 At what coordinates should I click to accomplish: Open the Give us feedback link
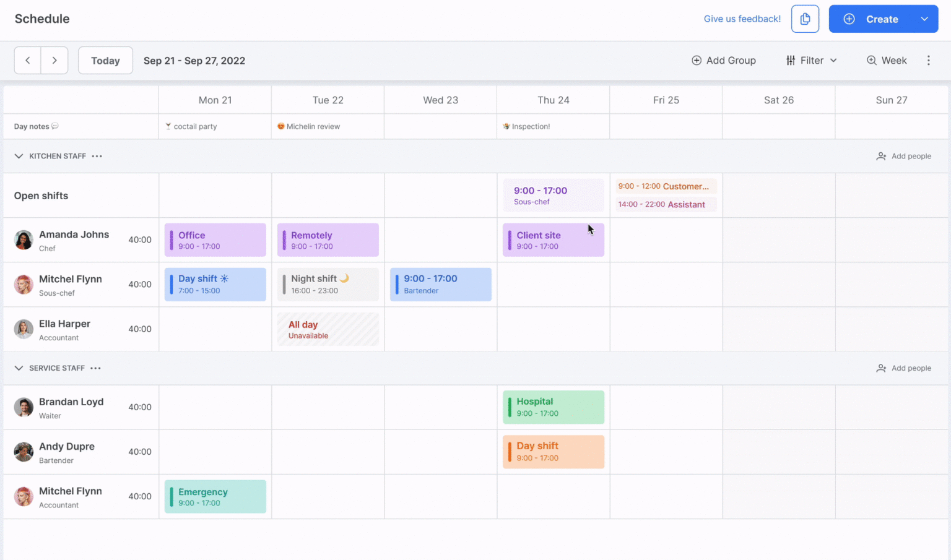tap(742, 19)
